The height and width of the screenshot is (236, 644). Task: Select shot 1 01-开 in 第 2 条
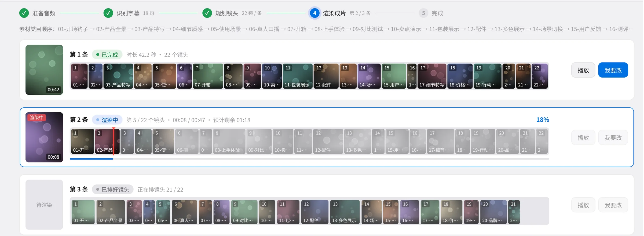coord(82,141)
